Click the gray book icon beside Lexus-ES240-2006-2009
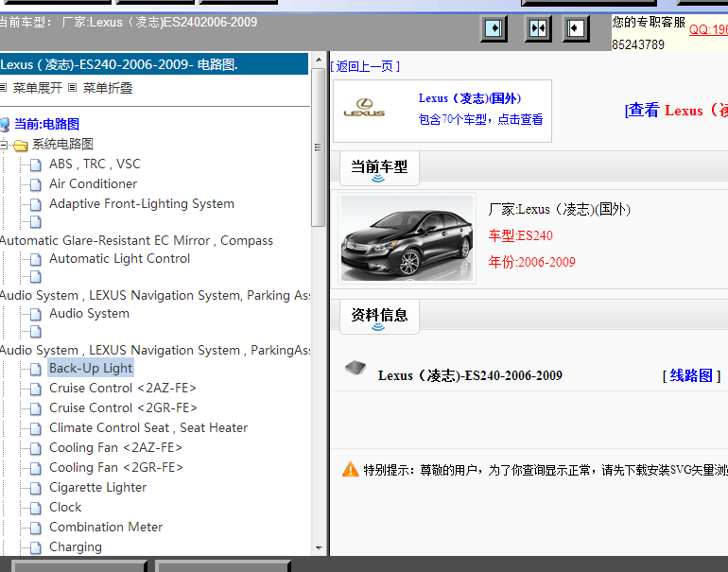Viewport: 728px width, 572px height. click(355, 369)
